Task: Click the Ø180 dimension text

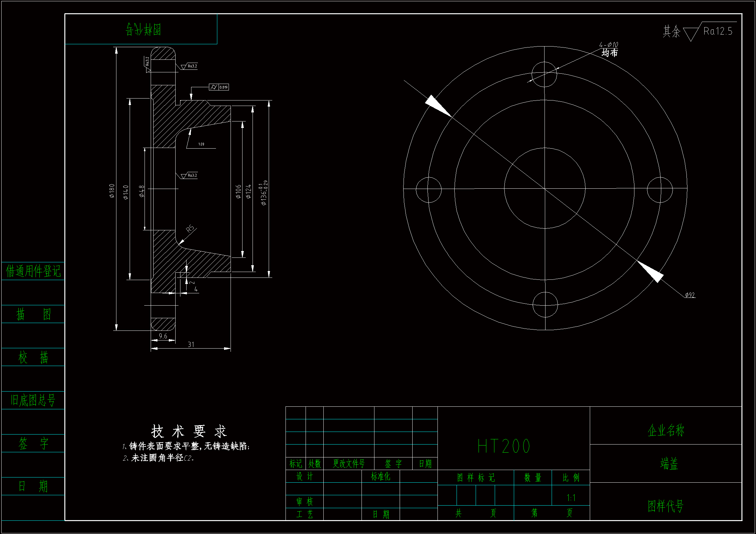Action: point(112,191)
